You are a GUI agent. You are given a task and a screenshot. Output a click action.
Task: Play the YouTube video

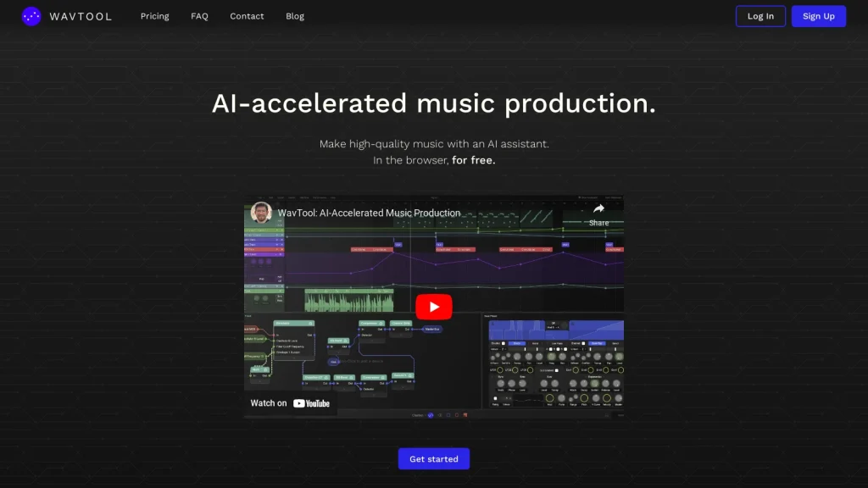pyautogui.click(x=434, y=307)
